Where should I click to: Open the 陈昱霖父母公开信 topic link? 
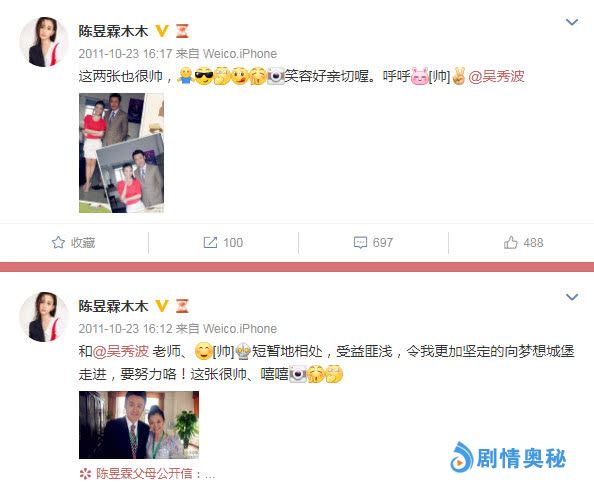[x=144, y=474]
